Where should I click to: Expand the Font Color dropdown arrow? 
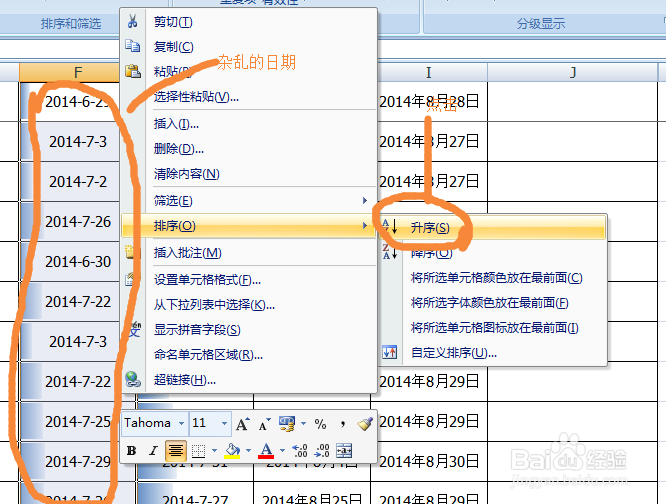point(282,451)
